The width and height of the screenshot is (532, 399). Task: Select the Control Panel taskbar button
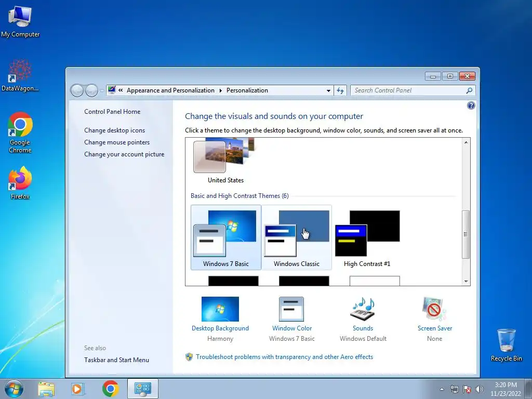(x=142, y=389)
